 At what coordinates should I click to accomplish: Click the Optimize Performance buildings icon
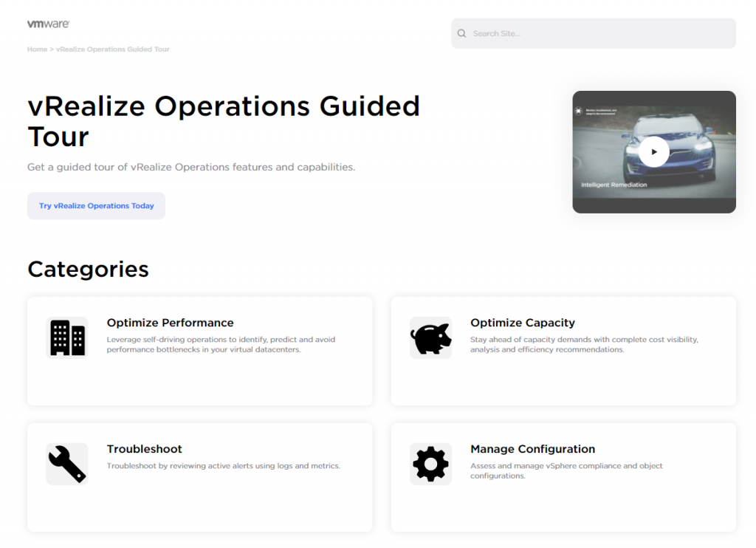(67, 338)
